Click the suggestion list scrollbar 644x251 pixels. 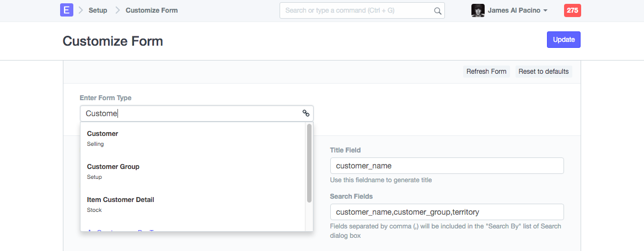point(309,163)
